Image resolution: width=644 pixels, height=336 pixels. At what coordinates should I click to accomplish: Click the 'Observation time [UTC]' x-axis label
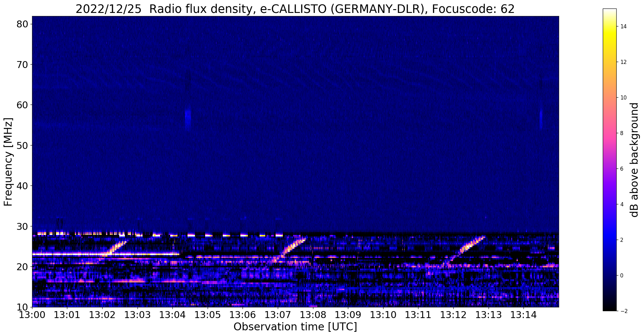point(295,327)
